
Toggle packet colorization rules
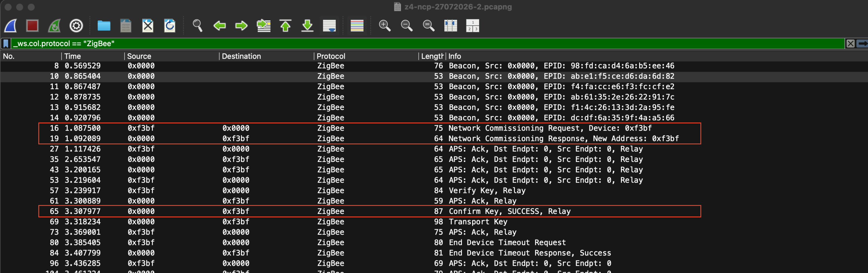357,25
